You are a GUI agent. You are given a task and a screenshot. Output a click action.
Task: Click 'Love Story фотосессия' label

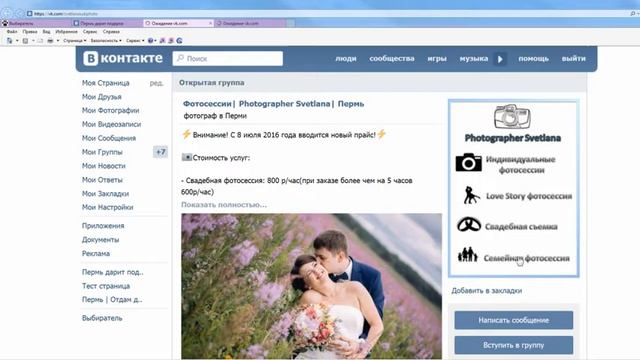[x=529, y=196]
